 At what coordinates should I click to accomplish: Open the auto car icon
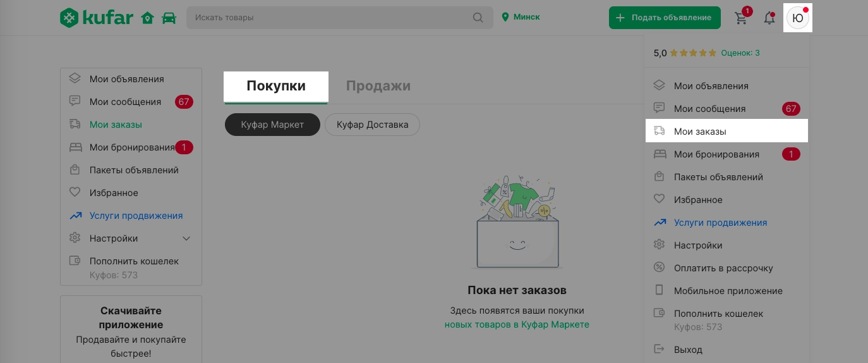[x=169, y=18]
